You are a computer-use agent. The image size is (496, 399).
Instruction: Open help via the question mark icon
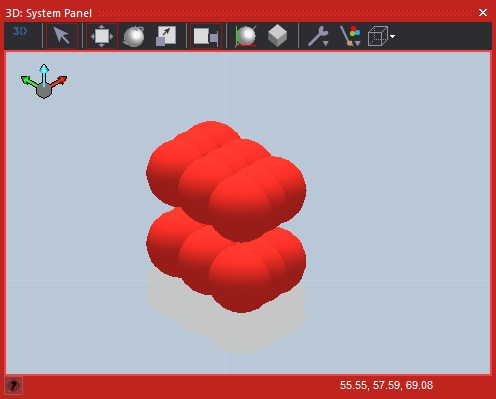14,386
